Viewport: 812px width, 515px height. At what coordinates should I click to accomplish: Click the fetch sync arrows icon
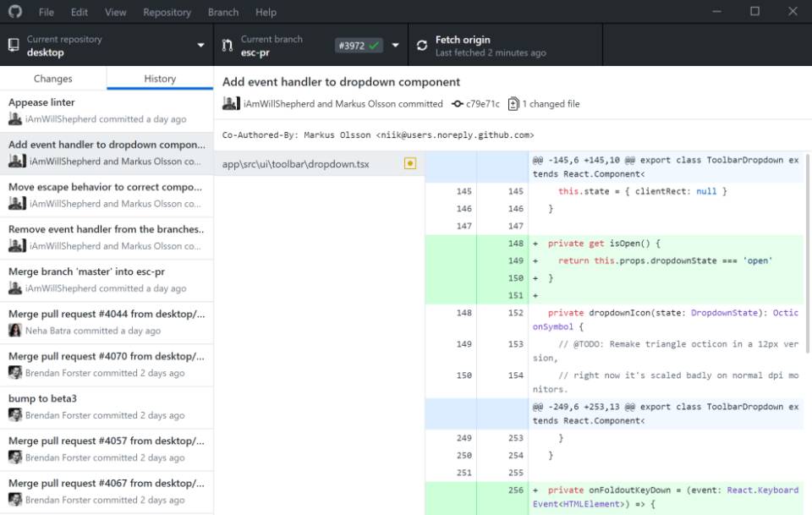tap(422, 46)
